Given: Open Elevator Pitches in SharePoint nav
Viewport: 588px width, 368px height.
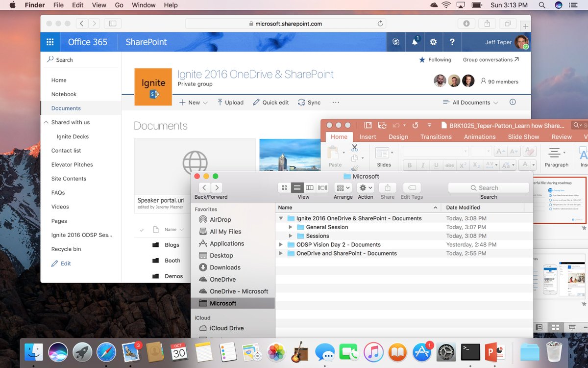Looking at the screenshot, I should (x=72, y=165).
